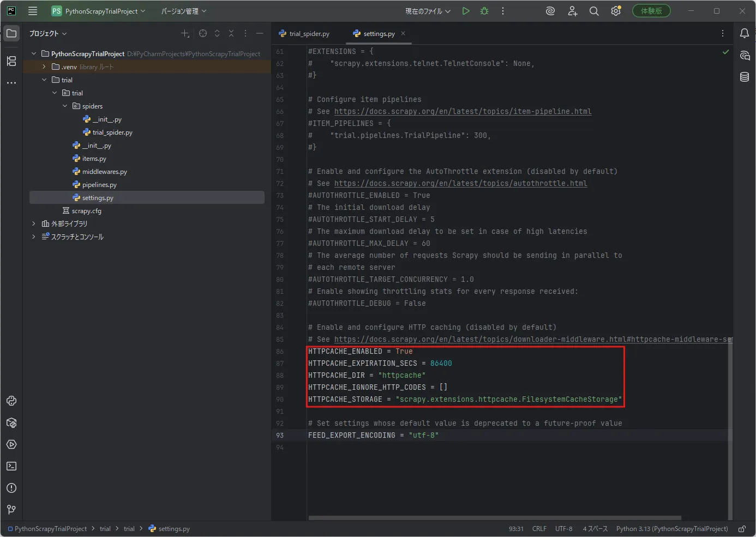The width and height of the screenshot is (756, 537).
Task: Click the 体験版 trial button
Action: pyautogui.click(x=651, y=11)
